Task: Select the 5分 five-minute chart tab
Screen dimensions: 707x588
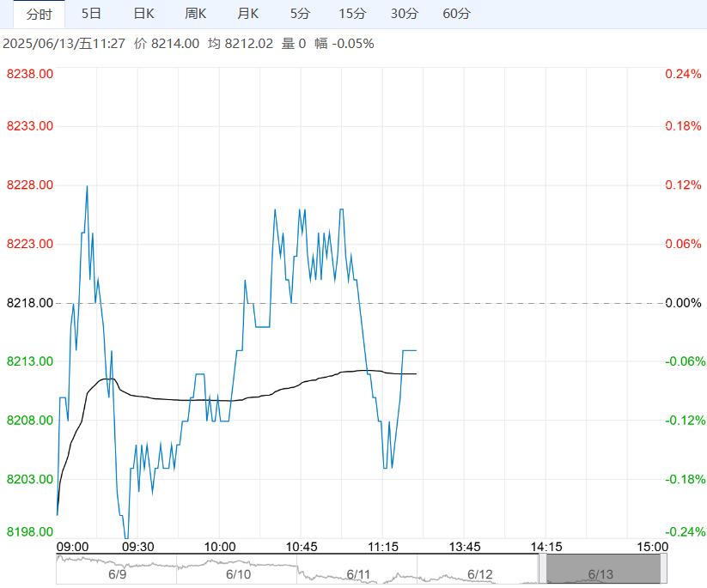Action: pos(300,14)
